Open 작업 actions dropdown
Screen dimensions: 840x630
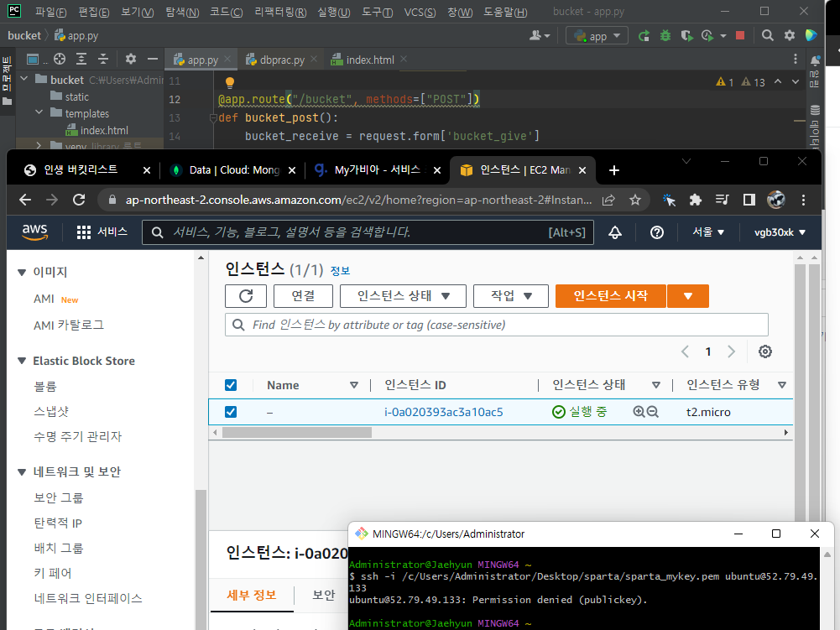(x=511, y=296)
